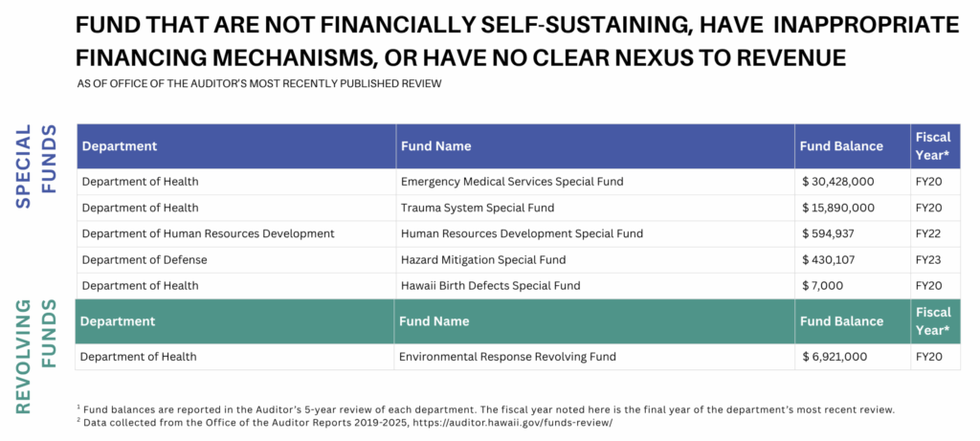Image resolution: width=980 pixels, height=441 pixels.
Task: Select the Hawaii Birth Defects Special Fund cell
Action: point(491,285)
